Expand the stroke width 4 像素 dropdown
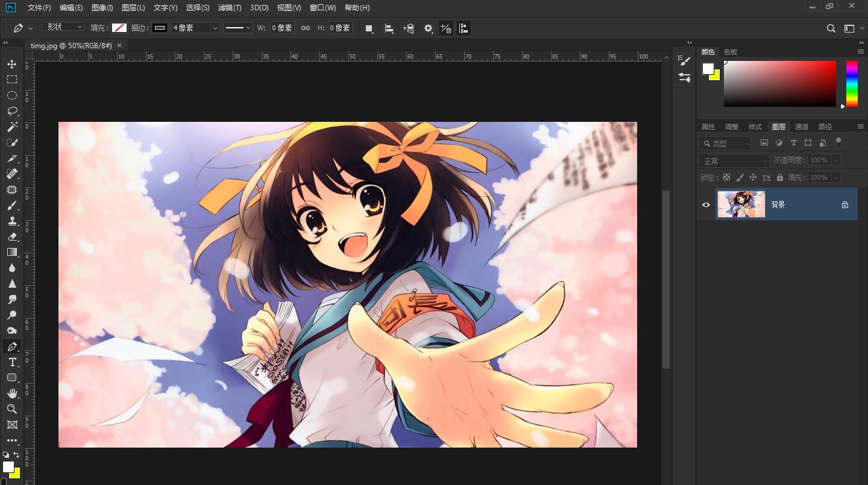868x485 pixels. 215,28
